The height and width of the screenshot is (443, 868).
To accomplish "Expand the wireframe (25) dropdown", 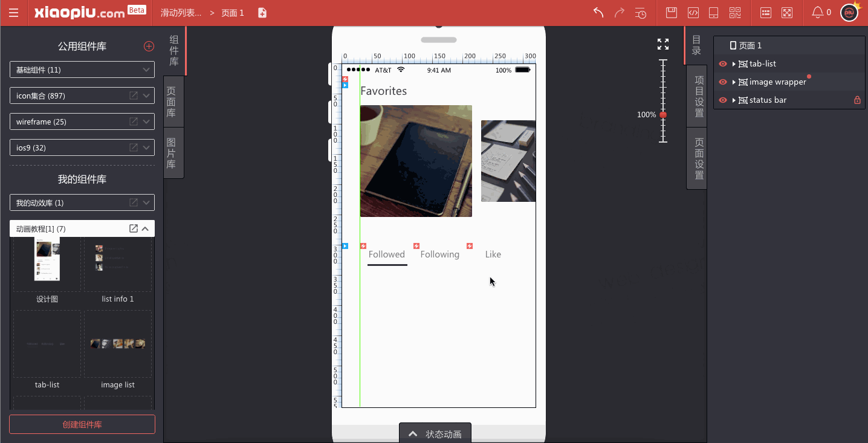I will 146,121.
